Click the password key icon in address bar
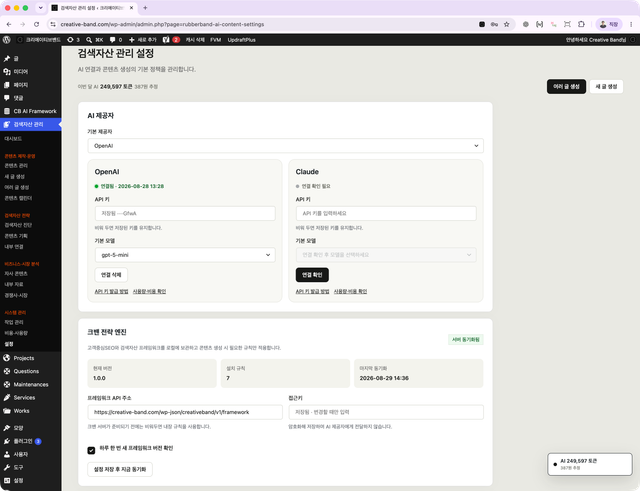 tap(494, 24)
